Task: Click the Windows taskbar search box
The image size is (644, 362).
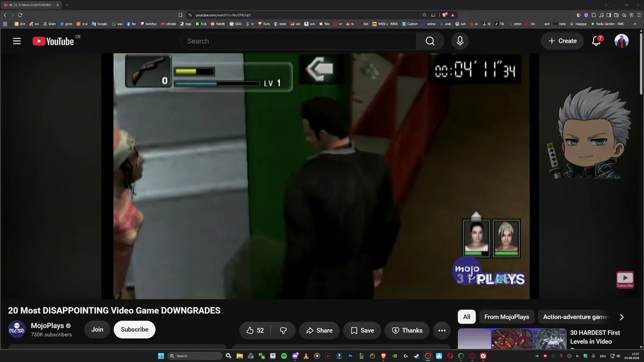Action: pos(195,356)
